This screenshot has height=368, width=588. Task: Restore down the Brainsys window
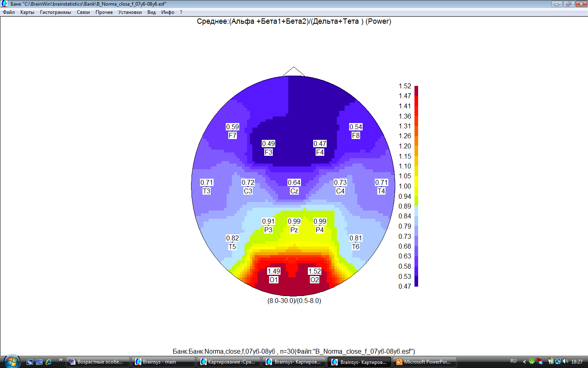(x=569, y=4)
